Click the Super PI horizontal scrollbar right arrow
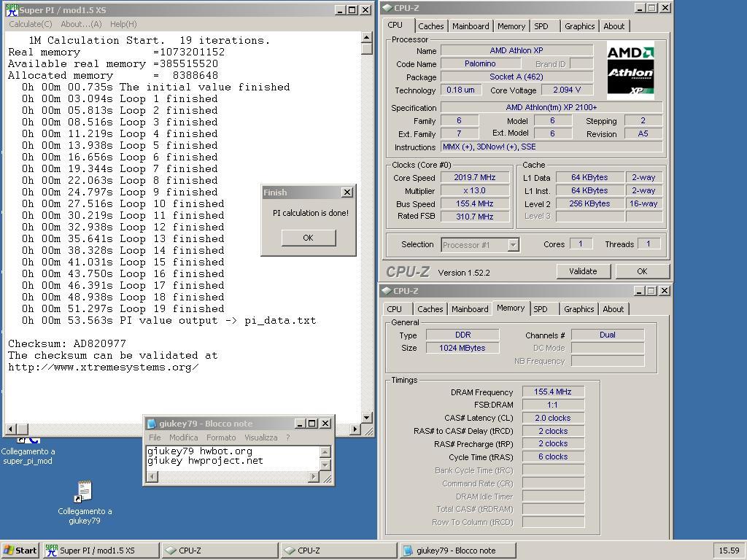The height and width of the screenshot is (560, 747). [355, 429]
